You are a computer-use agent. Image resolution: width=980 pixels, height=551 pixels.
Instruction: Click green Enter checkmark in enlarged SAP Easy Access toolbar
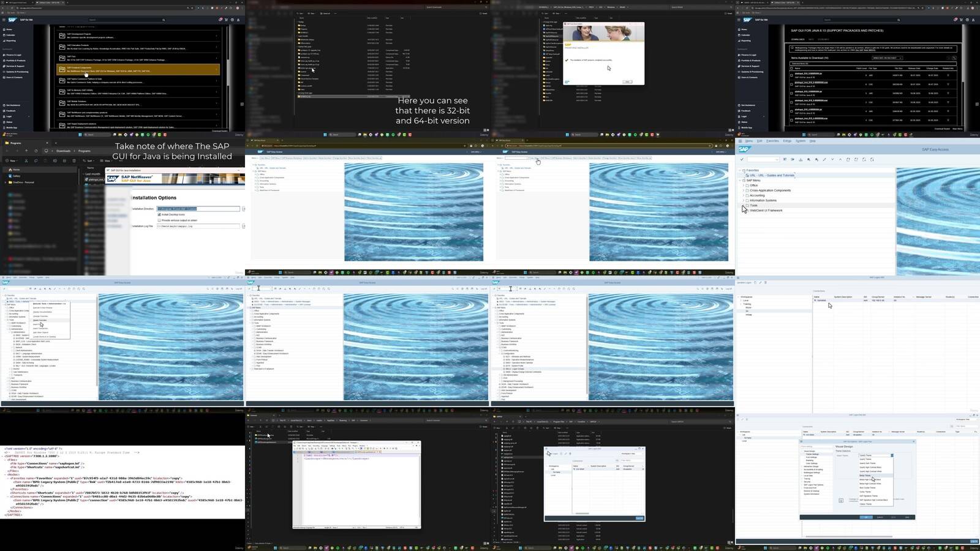(742, 160)
